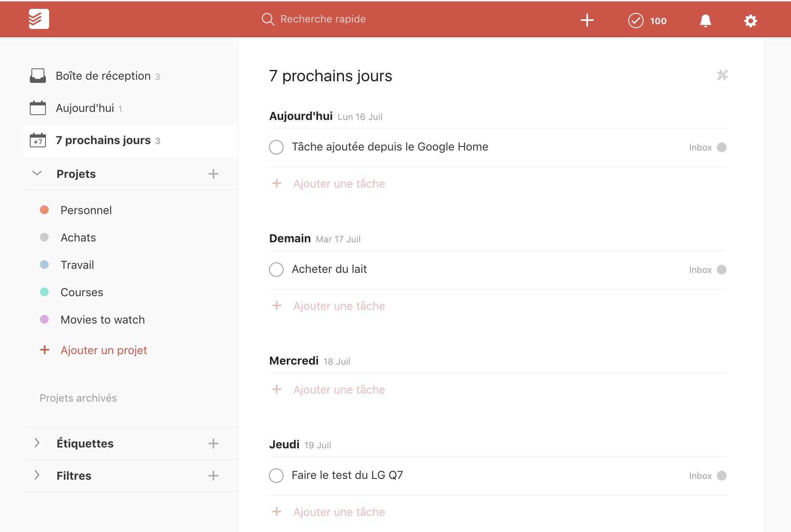Click the plus icon next to Étiquettes
791x532 pixels.
(x=213, y=443)
